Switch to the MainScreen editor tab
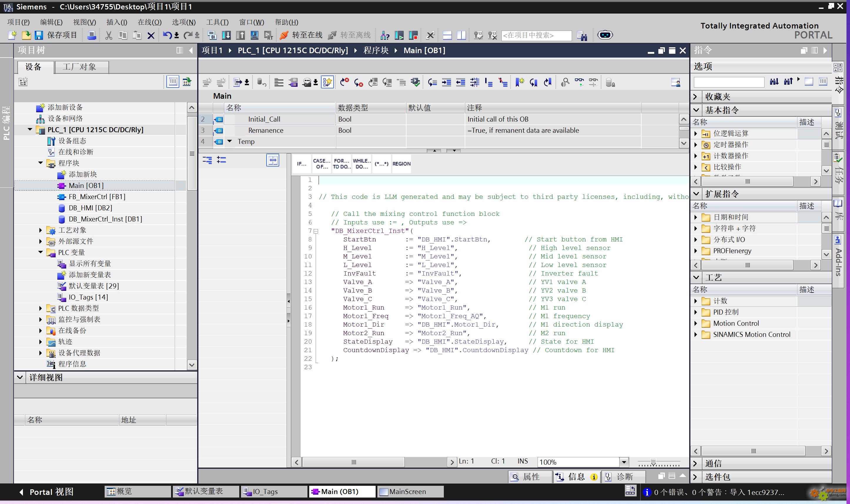 coord(410,491)
